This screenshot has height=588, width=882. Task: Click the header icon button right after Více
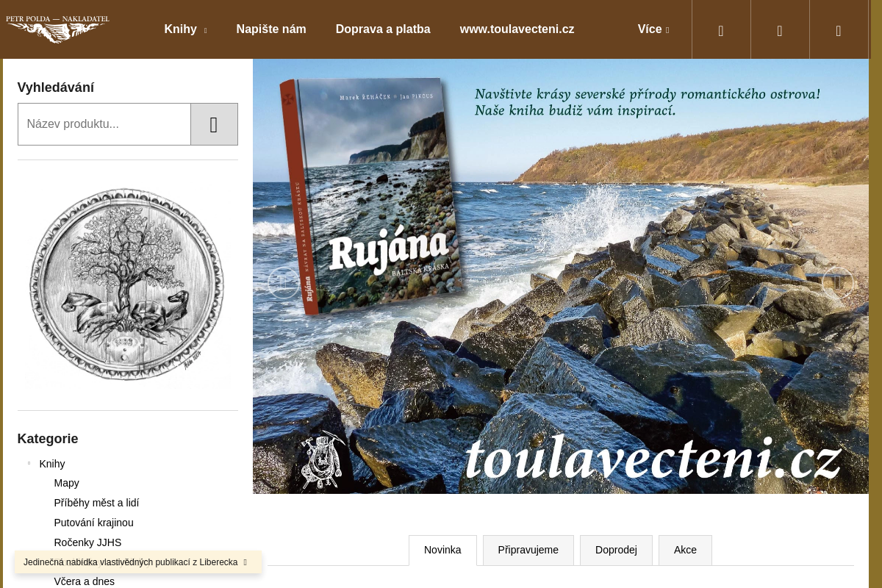pos(721,30)
